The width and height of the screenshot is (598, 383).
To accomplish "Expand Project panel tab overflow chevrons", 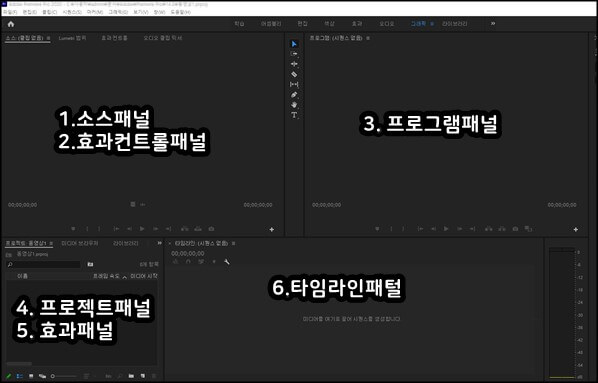I will [159, 243].
